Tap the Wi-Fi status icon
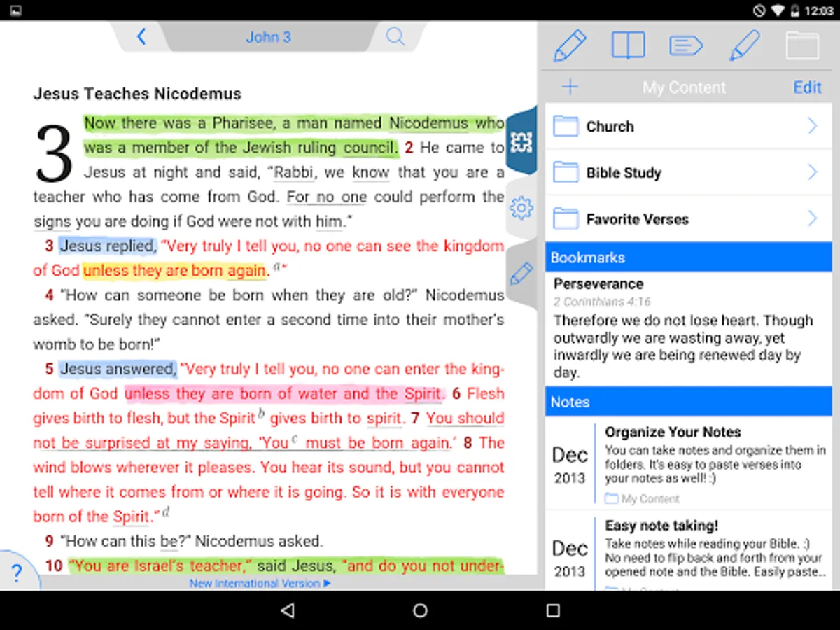The height and width of the screenshot is (630, 840). click(x=778, y=10)
